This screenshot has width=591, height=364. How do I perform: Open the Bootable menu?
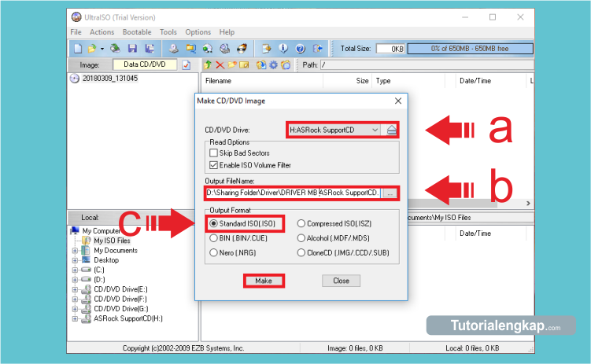[x=137, y=32]
